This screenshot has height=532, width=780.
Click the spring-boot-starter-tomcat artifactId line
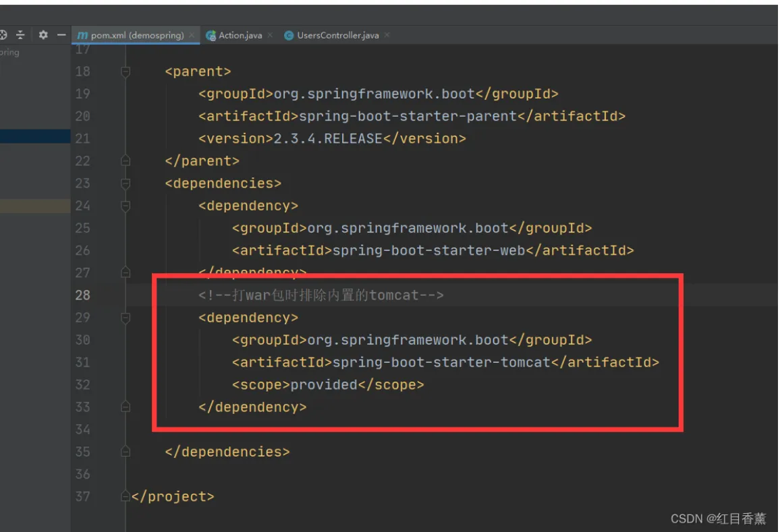click(x=445, y=363)
